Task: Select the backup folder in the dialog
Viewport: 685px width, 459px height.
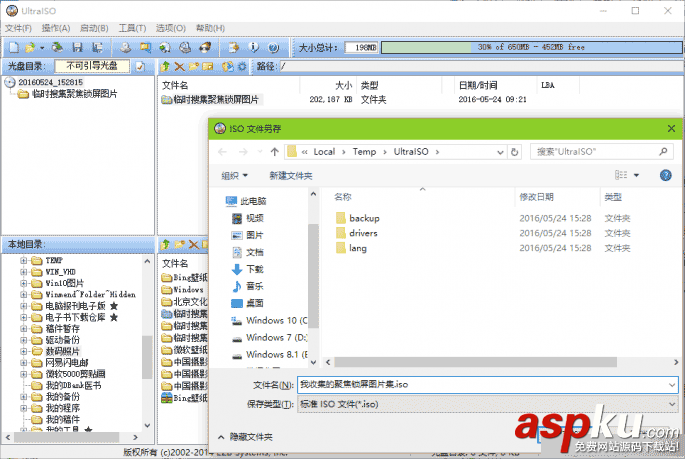Action: point(358,218)
